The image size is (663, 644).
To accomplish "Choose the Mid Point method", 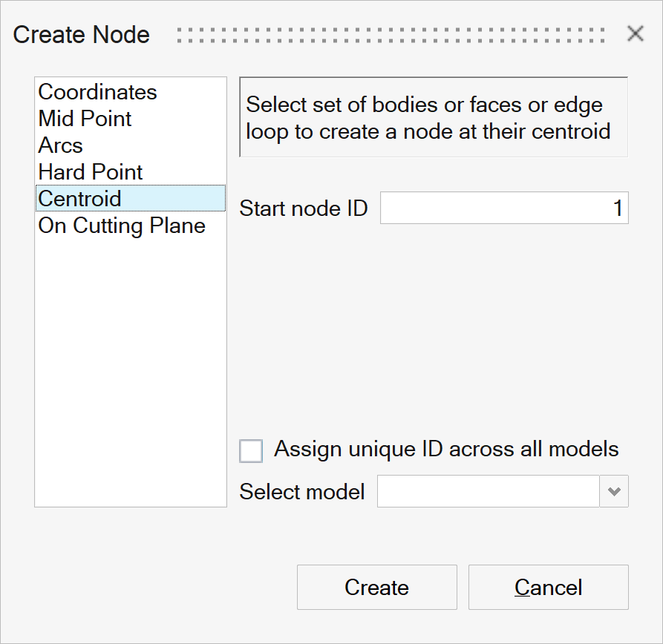I will pos(85,119).
